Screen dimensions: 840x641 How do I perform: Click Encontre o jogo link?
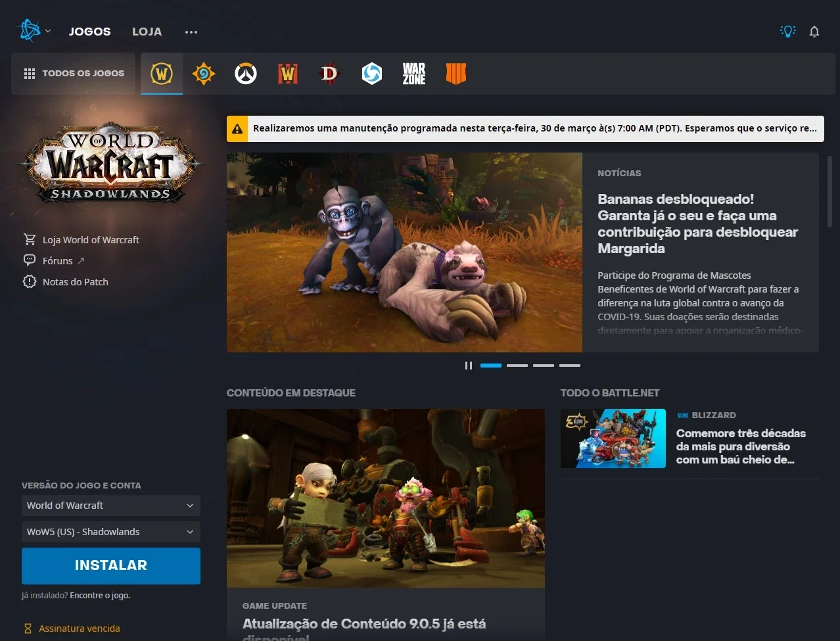100,596
